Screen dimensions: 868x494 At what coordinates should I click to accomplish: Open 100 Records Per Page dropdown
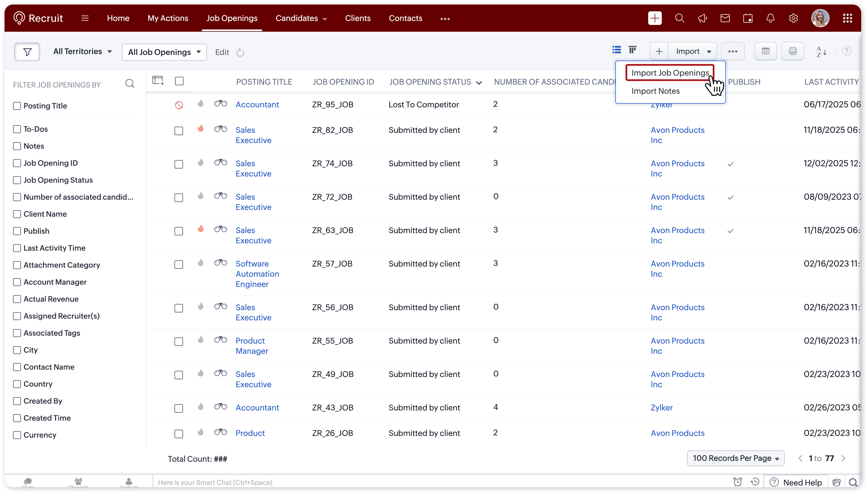735,458
